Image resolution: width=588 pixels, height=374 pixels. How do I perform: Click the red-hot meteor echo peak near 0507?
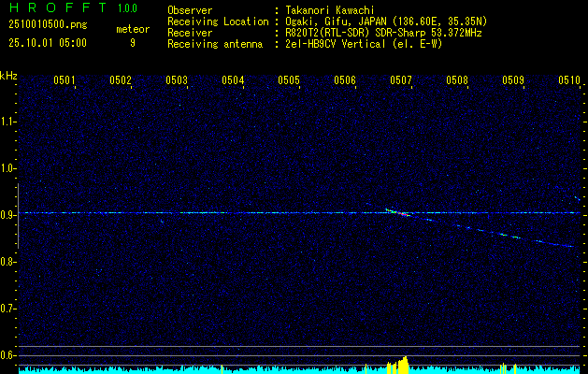[x=404, y=214]
